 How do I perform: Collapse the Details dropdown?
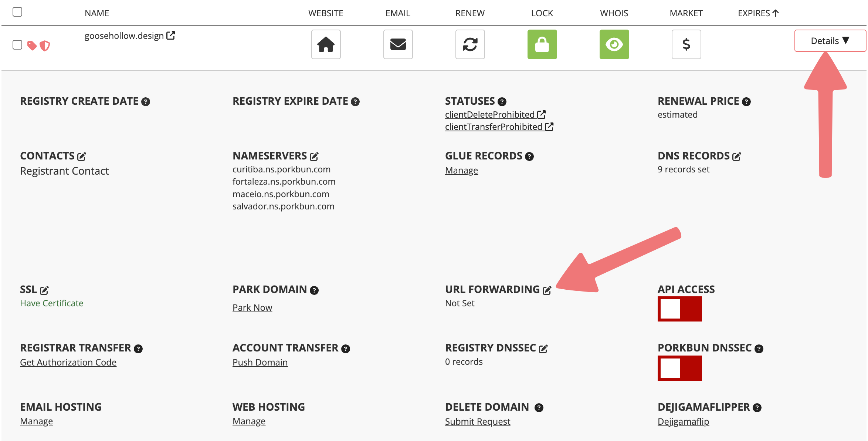tap(830, 41)
